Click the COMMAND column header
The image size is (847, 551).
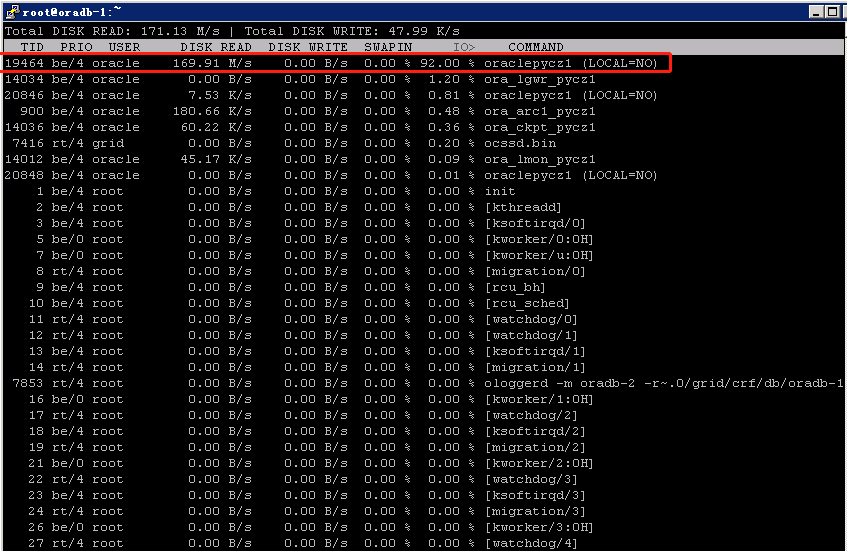pos(536,47)
